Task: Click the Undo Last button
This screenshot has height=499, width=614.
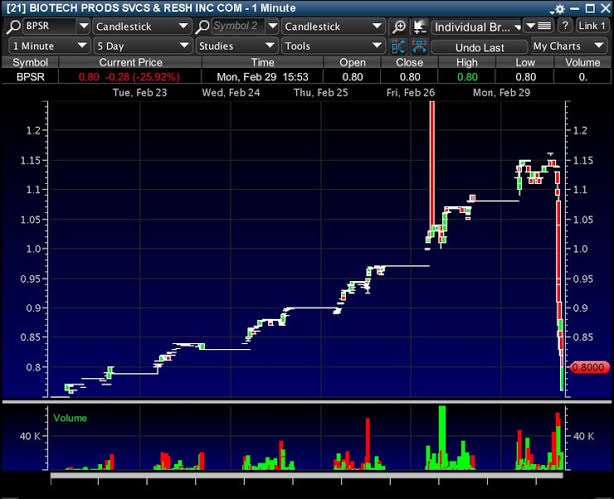Action: click(479, 47)
